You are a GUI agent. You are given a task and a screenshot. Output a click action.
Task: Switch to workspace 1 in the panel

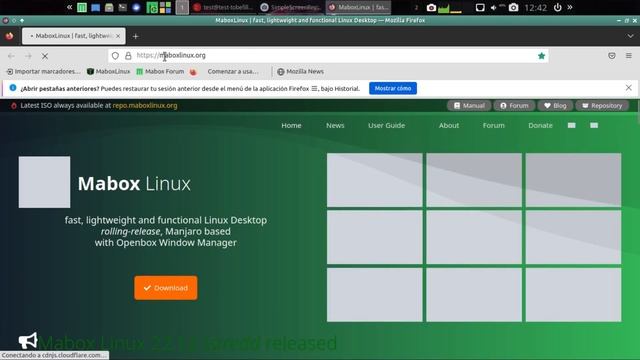point(182,7)
